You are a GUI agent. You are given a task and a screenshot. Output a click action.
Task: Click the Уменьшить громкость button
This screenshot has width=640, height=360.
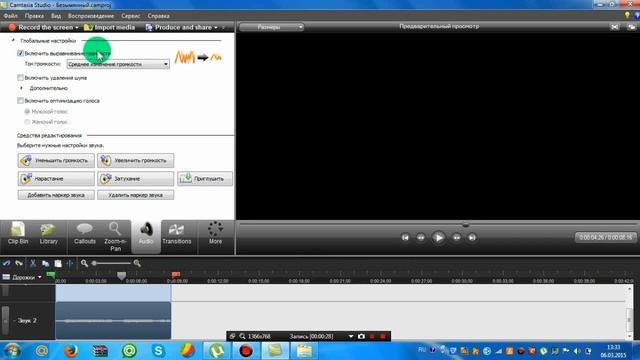click(56, 160)
